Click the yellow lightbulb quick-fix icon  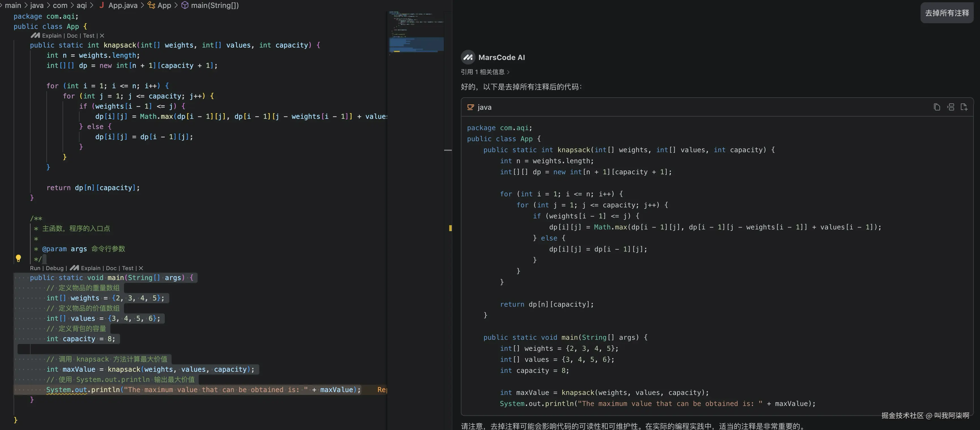pyautogui.click(x=18, y=258)
